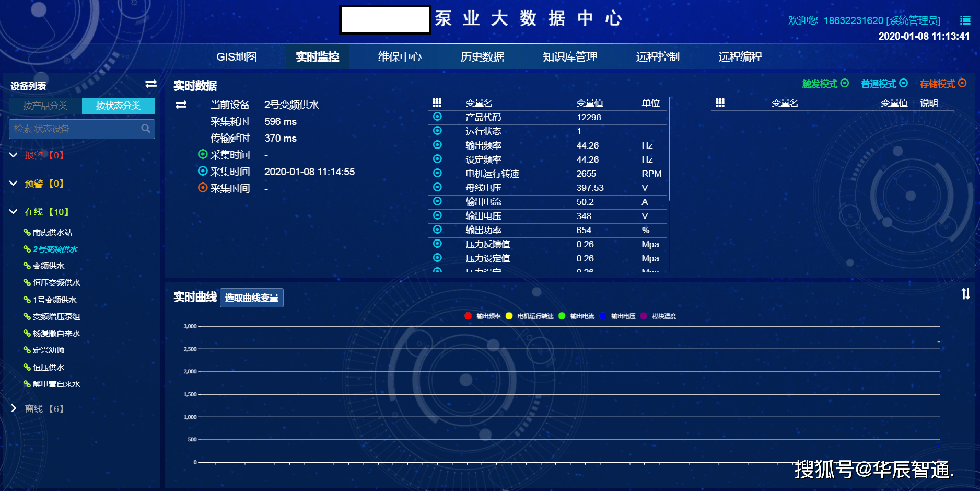Click the target icon beside 产品代码

(437, 117)
